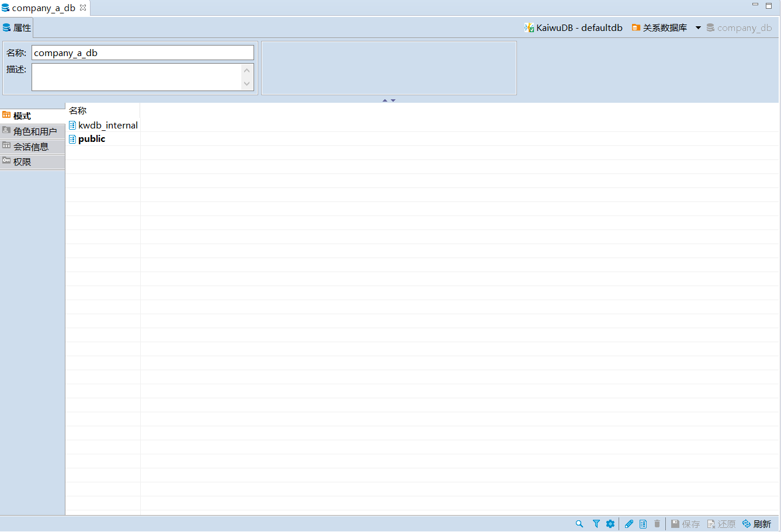Image resolution: width=781 pixels, height=532 pixels.
Task: Open the filter funnel tool
Action: (596, 524)
